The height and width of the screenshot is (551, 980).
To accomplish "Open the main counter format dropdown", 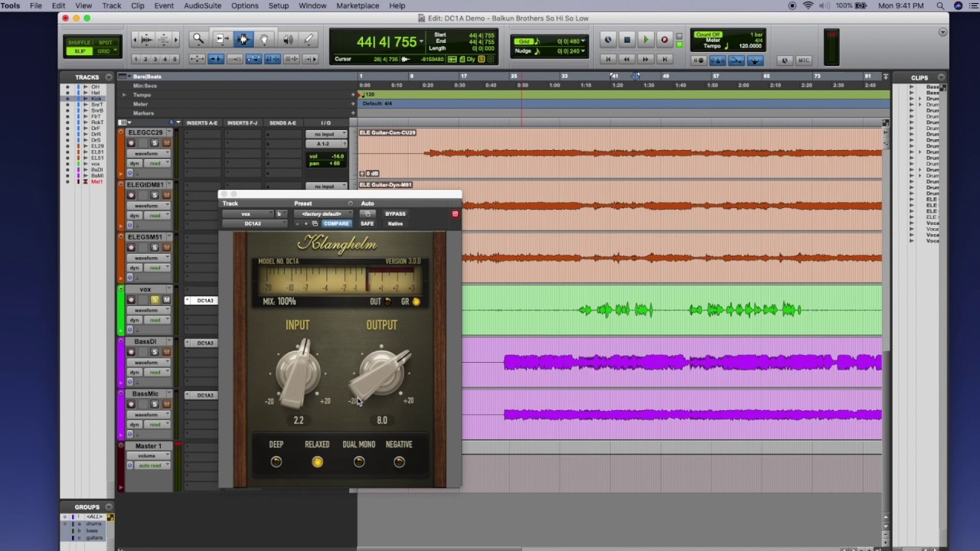I will (x=421, y=42).
